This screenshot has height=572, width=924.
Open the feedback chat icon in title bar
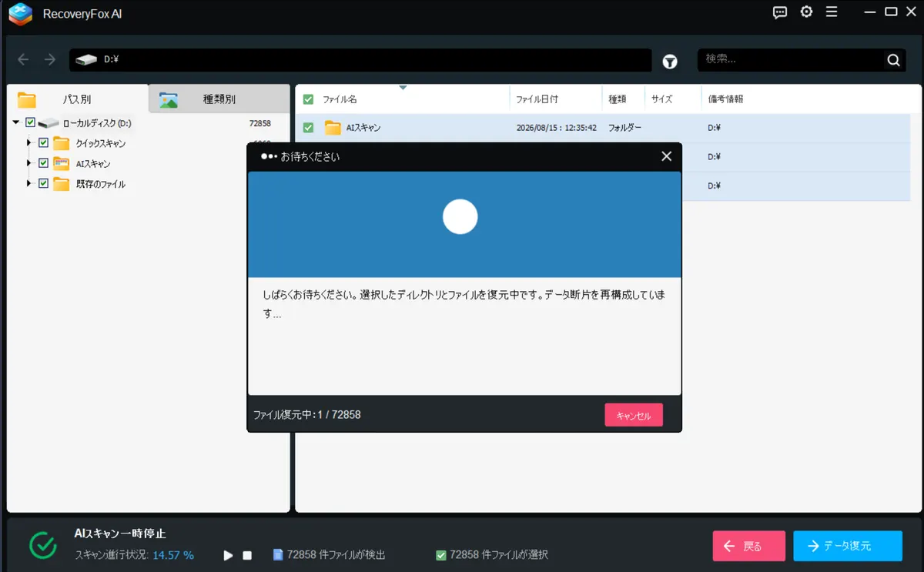pyautogui.click(x=780, y=12)
